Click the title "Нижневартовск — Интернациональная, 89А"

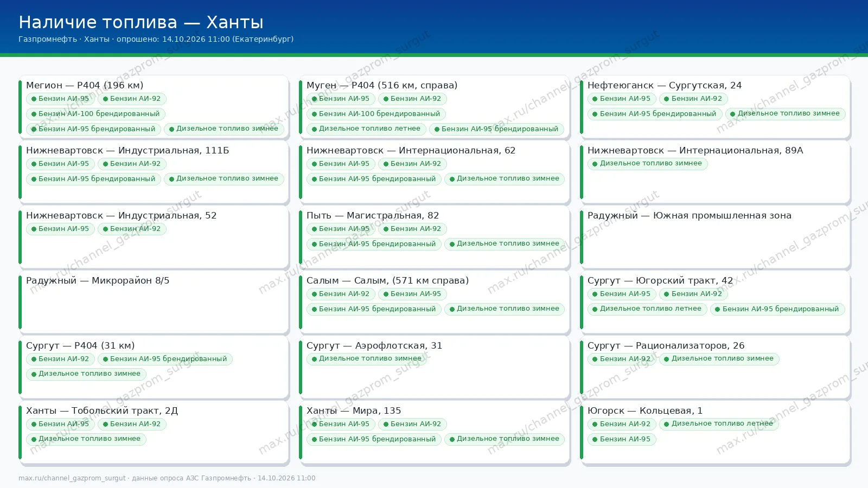coord(695,150)
